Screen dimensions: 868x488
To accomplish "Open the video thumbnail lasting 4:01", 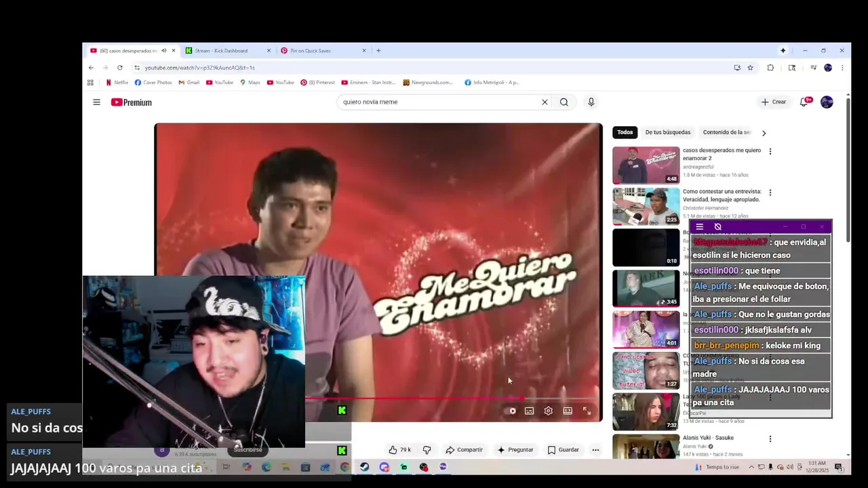I will 646,329.
